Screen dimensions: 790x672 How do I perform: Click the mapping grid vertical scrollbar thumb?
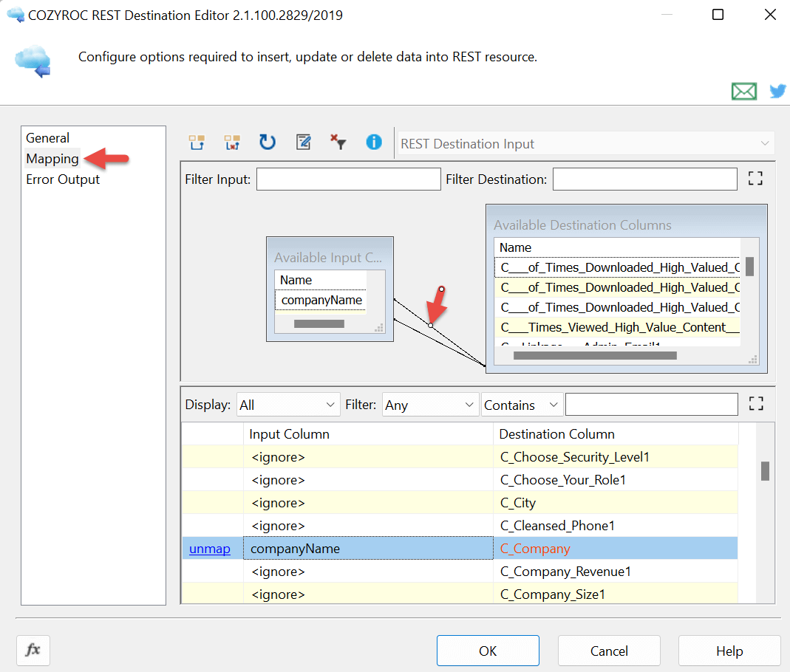tap(765, 471)
